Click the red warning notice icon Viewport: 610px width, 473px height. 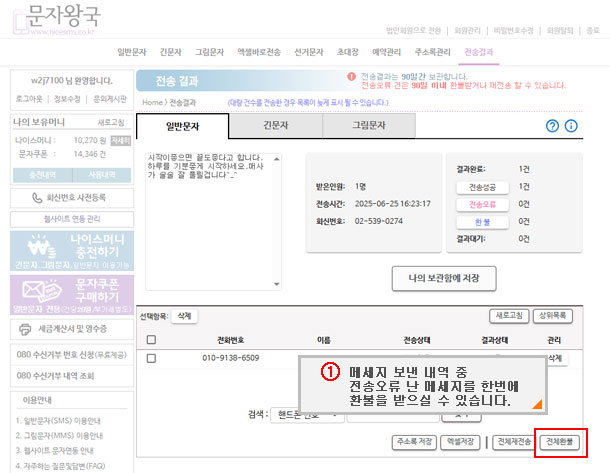pyautogui.click(x=351, y=76)
